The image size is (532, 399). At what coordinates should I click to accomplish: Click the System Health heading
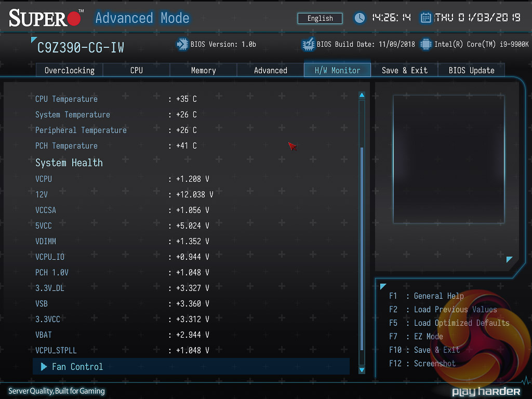coord(69,163)
